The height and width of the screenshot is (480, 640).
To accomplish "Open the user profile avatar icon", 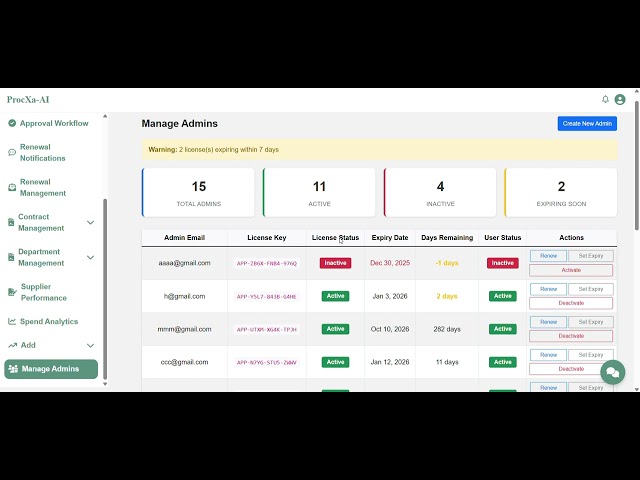I will tap(620, 100).
